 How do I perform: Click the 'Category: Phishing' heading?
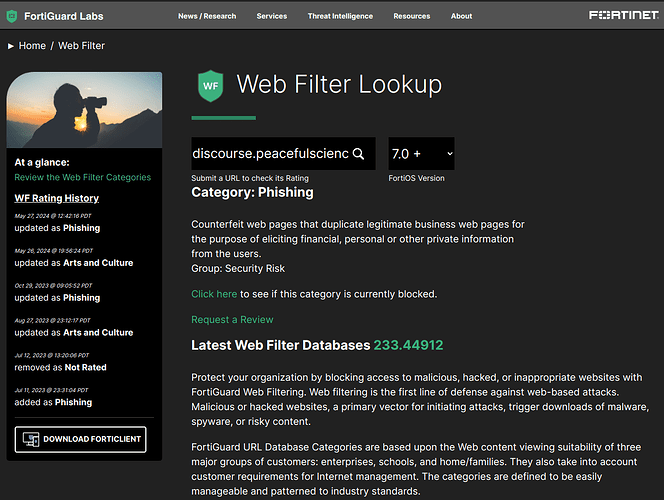(x=252, y=192)
